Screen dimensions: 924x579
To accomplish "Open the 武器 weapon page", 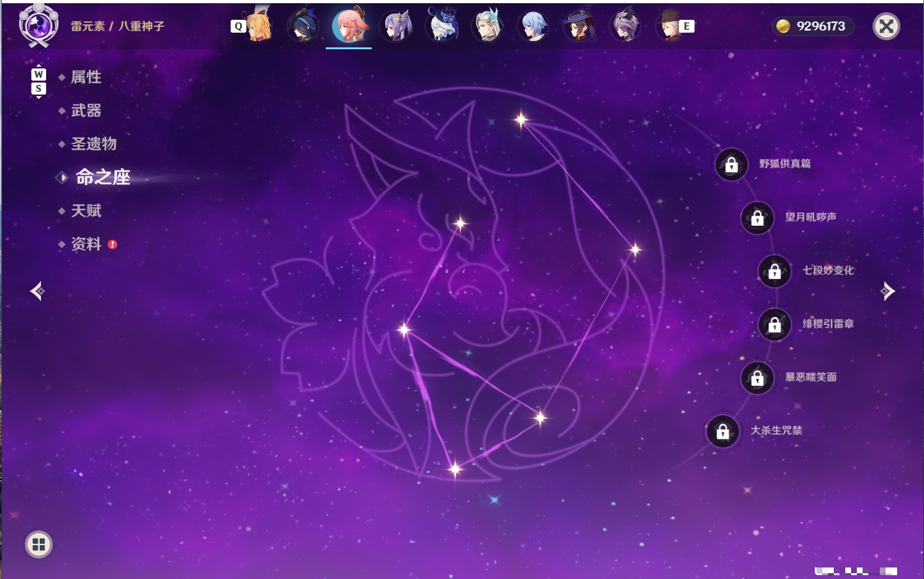I will (86, 111).
